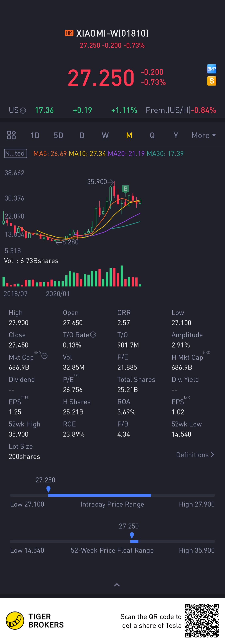Screen dimensions: 225x644
Task: Click the Intraday Price Range marker
Action: coord(48,489)
